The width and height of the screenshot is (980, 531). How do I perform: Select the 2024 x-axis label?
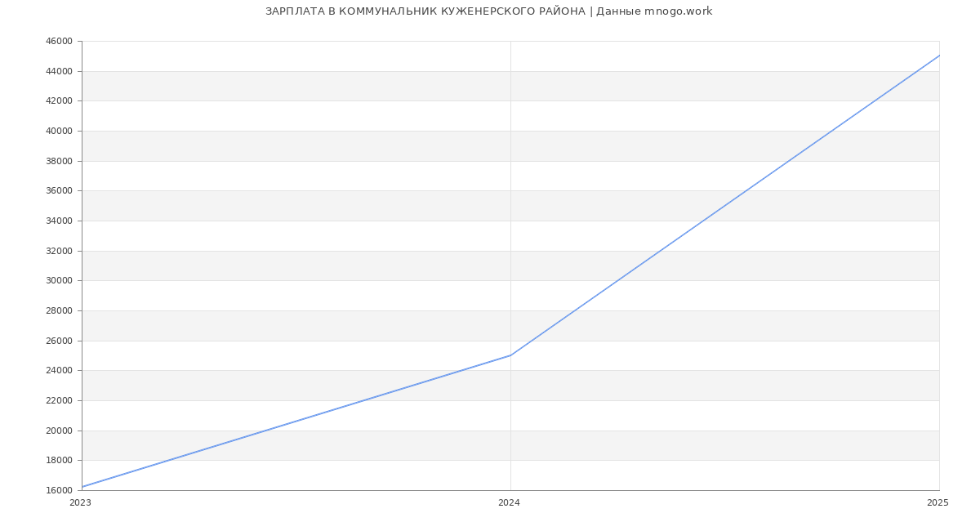click(x=509, y=503)
